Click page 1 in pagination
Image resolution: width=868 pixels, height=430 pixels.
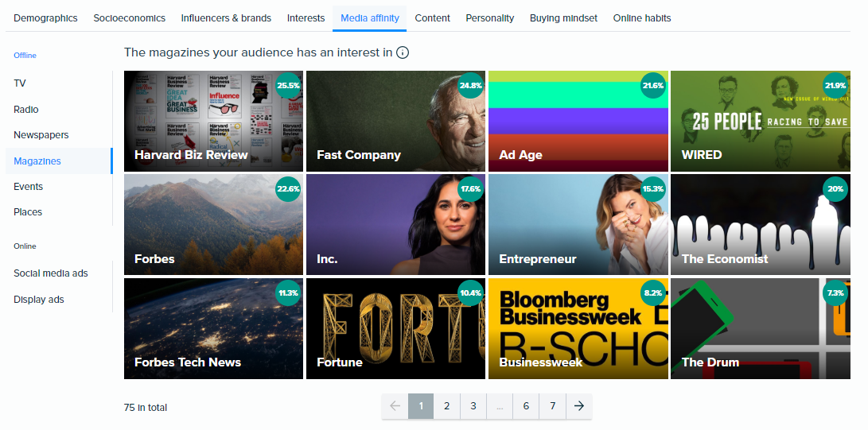click(x=421, y=406)
